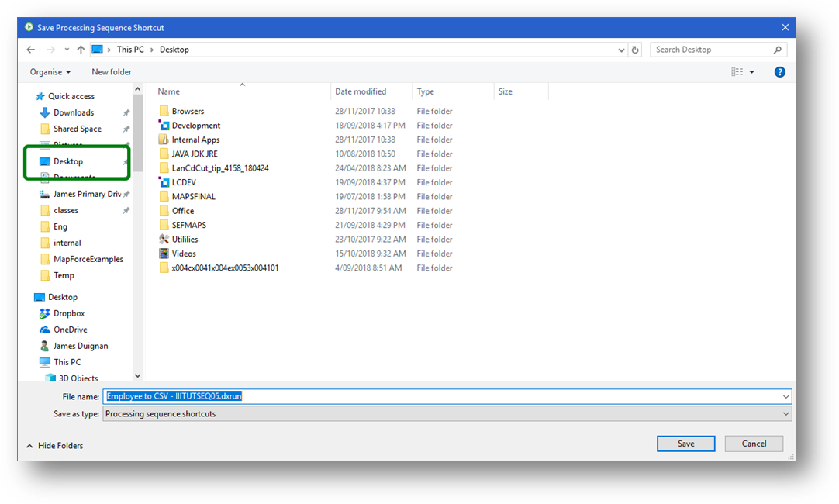The image size is (839, 504).
Task: Click the 15/10/2018 9:32 AM date cell
Action: pyautogui.click(x=371, y=254)
